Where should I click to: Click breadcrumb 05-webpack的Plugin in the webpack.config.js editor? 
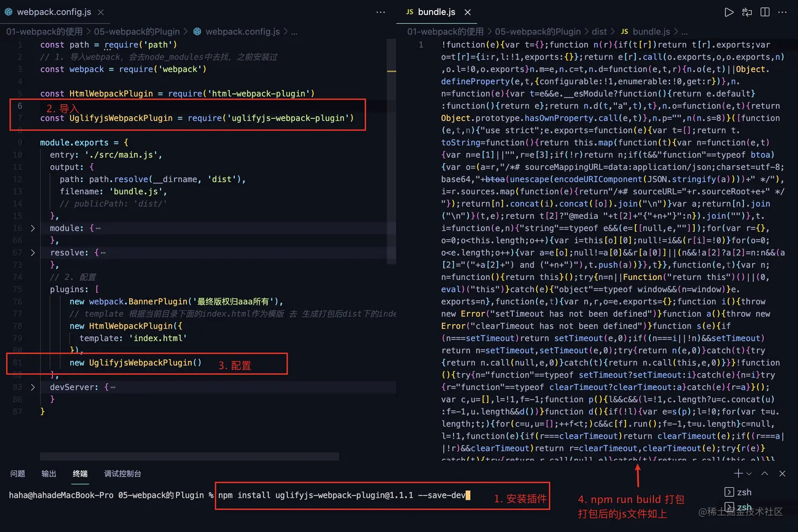point(137,32)
